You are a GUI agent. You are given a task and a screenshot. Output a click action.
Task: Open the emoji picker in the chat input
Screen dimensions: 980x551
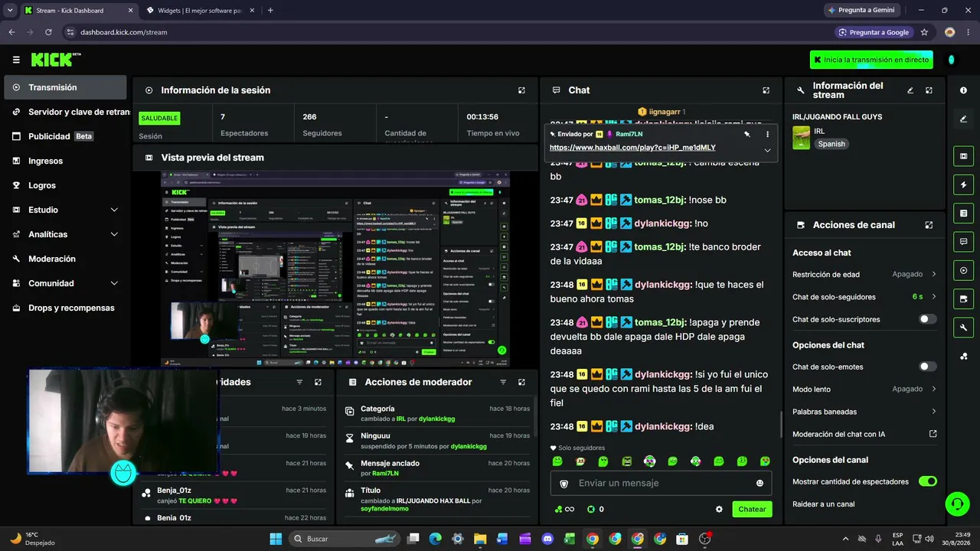(x=759, y=484)
